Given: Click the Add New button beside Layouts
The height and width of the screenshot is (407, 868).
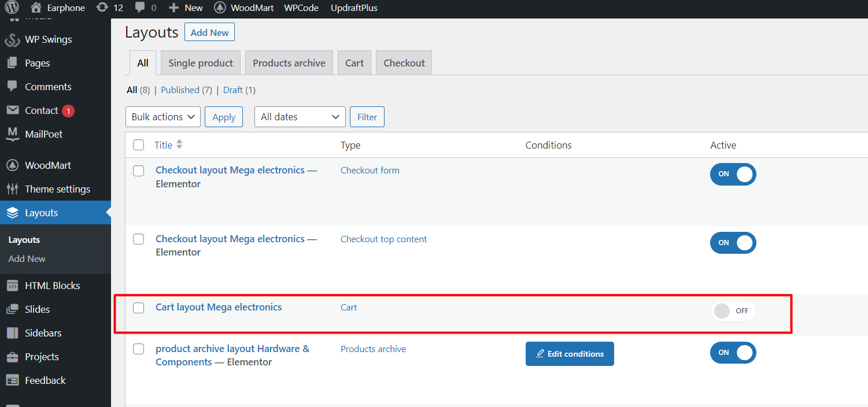Looking at the screenshot, I should coord(209,32).
